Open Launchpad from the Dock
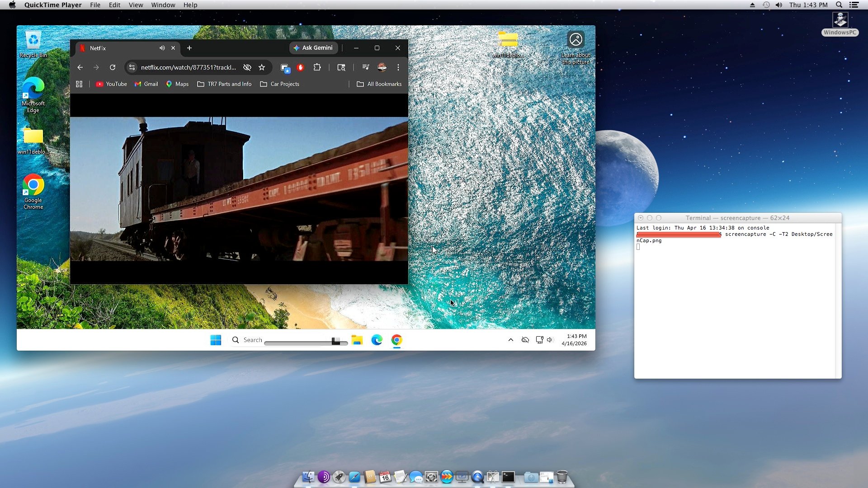 (339, 477)
